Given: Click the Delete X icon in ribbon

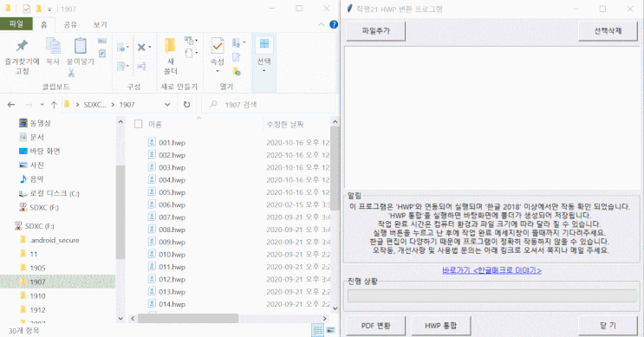Looking at the screenshot, I should pyautogui.click(x=141, y=47).
